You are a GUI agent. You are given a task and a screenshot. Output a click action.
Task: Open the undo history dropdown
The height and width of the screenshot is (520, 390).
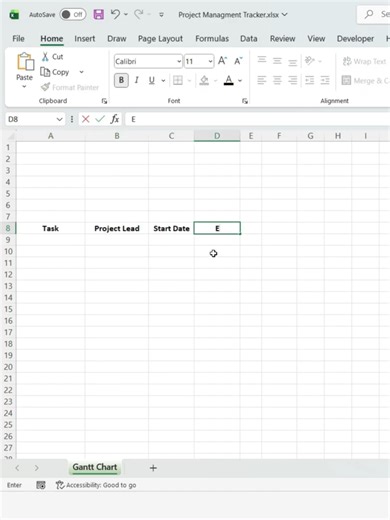pyautogui.click(x=126, y=14)
